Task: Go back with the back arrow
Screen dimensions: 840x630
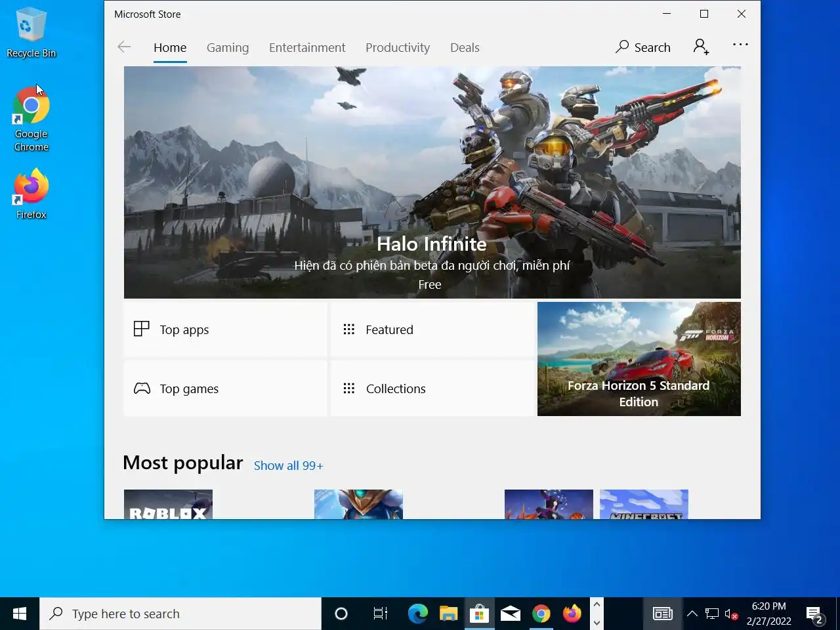Action: tap(124, 47)
